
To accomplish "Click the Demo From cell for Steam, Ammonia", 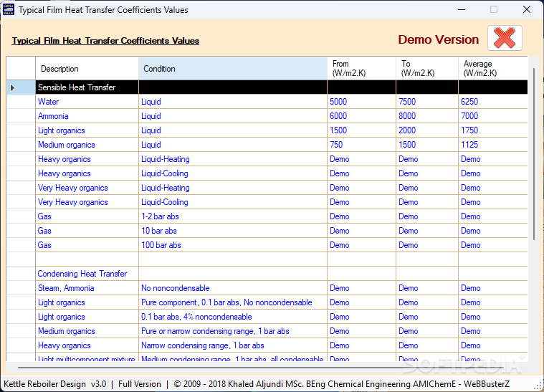I will pyautogui.click(x=361, y=288).
